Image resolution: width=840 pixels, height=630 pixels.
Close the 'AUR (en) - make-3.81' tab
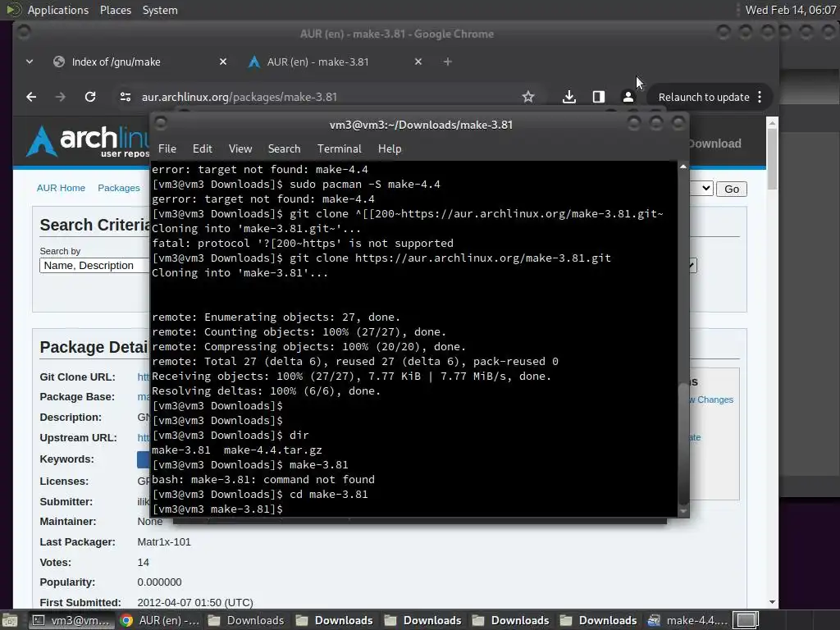[418, 62]
